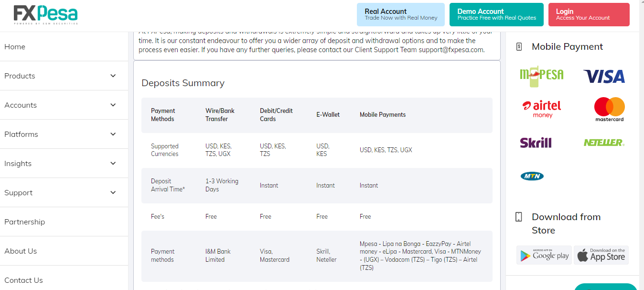Click the Skrill, Neteller table cell
This screenshot has height=290, width=644.
(x=326, y=256)
